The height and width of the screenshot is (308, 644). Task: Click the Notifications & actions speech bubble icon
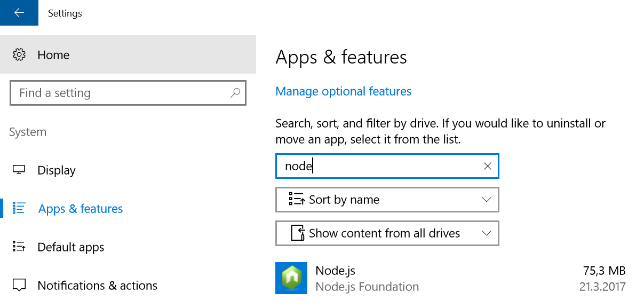pyautogui.click(x=19, y=285)
